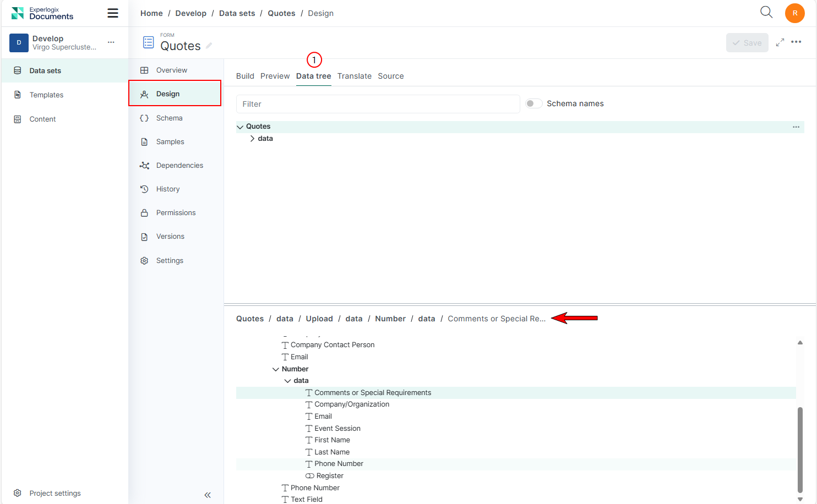
Task: Open the user avatar R menu
Action: click(794, 13)
